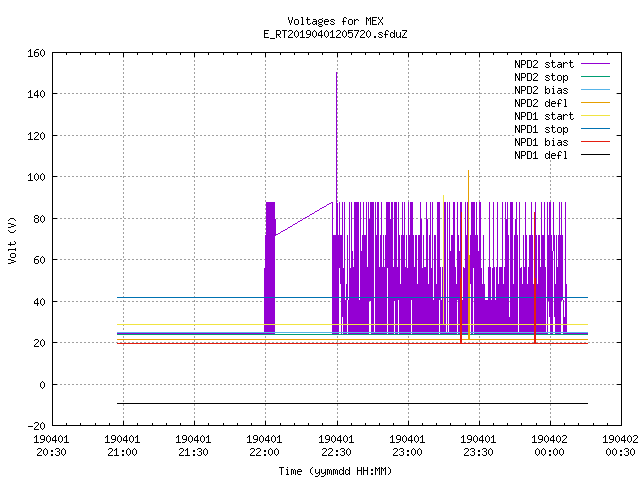The height and width of the screenshot is (480, 640).
Task: Click the 190401 22:00 time tick label
Action: click(x=264, y=446)
